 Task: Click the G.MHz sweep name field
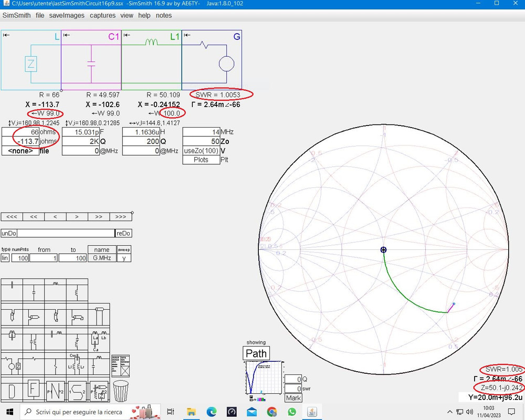tap(102, 258)
